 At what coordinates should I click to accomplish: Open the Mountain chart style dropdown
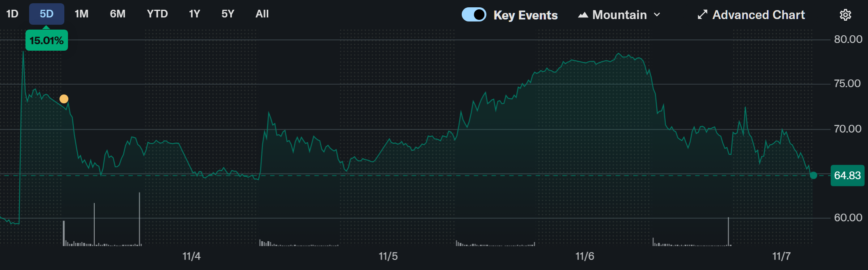[x=620, y=15]
